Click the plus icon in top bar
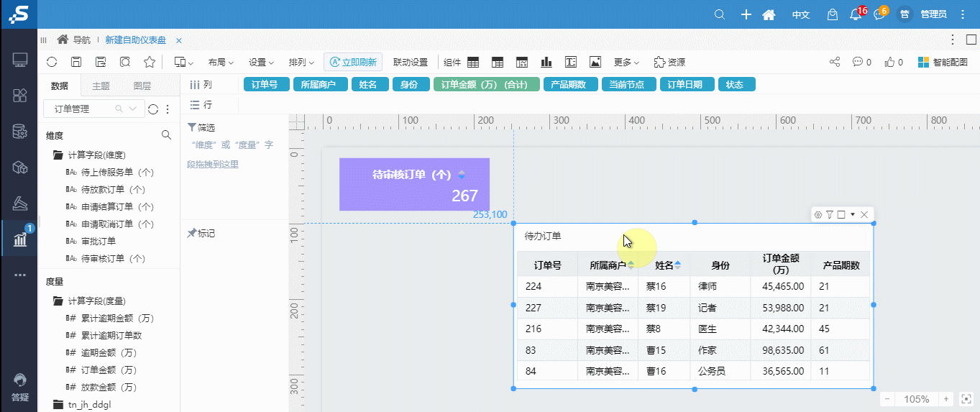980x412 pixels. (746, 14)
